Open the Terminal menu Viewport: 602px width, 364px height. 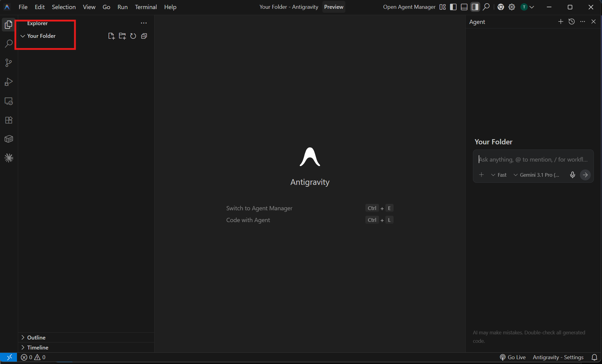pos(146,7)
